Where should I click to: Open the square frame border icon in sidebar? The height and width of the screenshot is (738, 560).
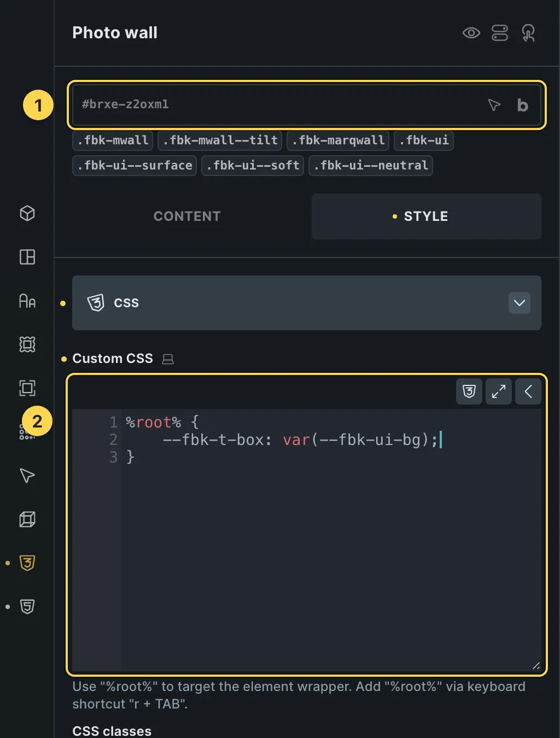(27, 388)
